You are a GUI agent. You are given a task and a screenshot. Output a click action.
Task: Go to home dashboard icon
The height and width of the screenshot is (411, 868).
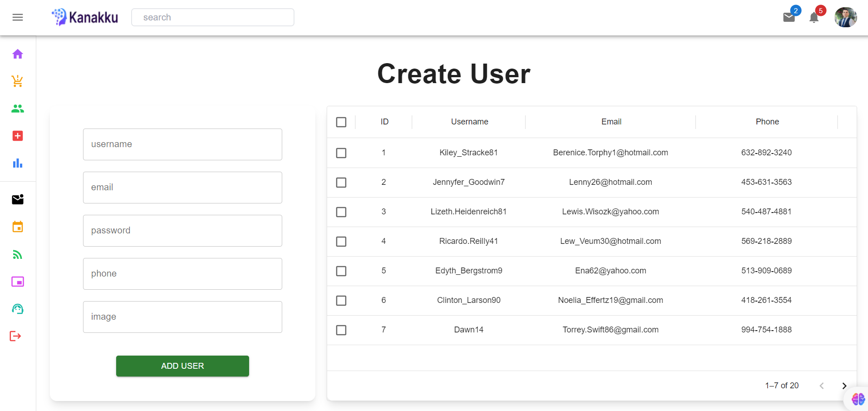click(x=18, y=54)
